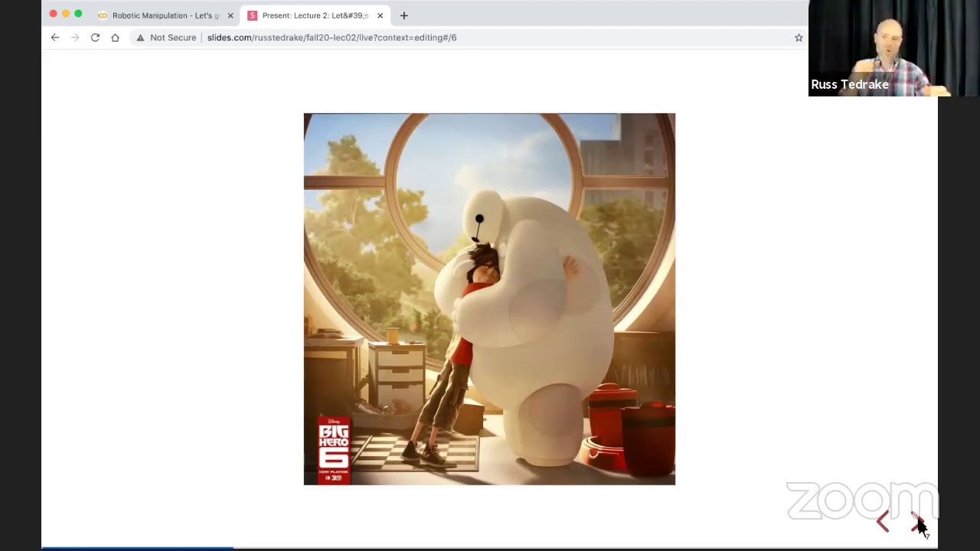980x551 pixels.
Task: Click the red close window button
Action: click(x=53, y=14)
